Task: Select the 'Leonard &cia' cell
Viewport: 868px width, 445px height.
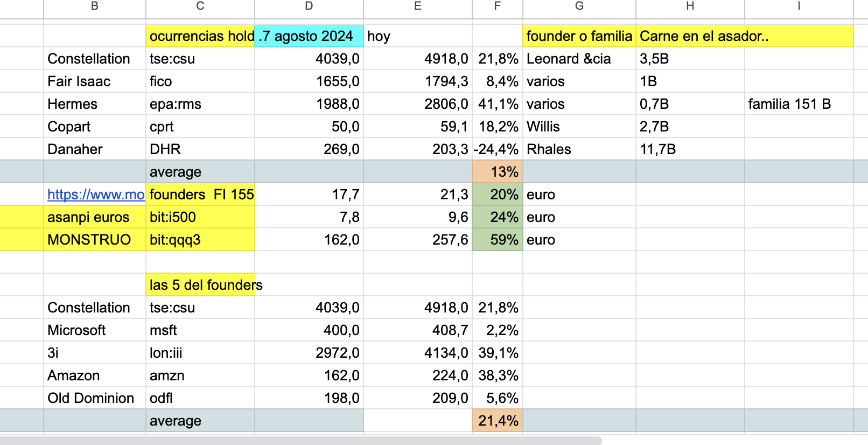Action: pos(579,59)
